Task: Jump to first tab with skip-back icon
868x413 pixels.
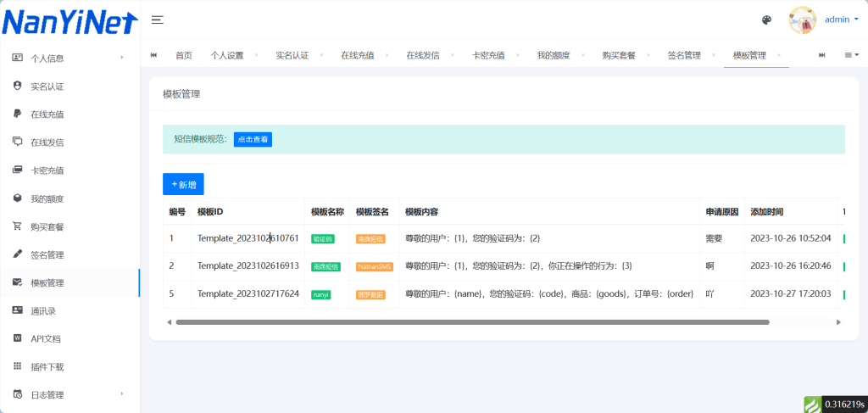Action: click(x=154, y=55)
